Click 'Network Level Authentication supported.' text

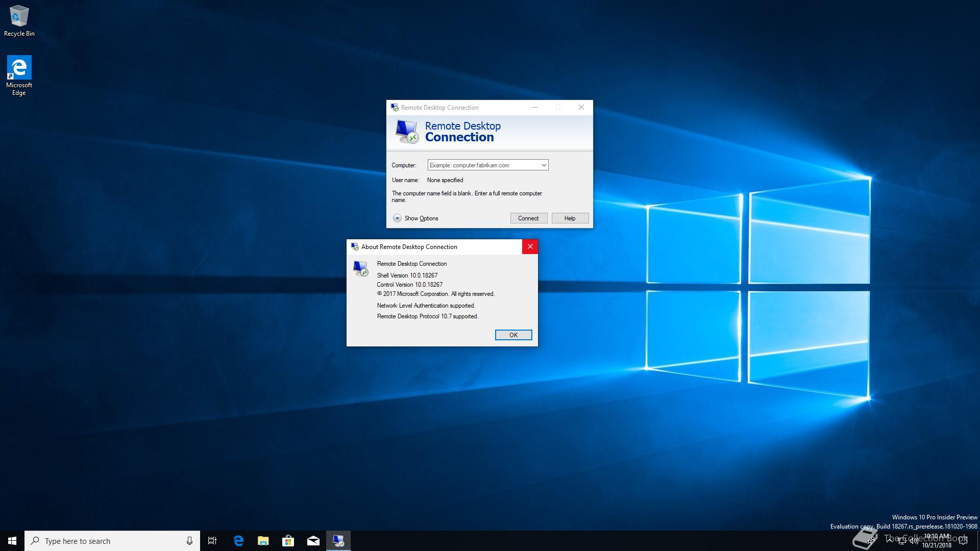(x=426, y=306)
